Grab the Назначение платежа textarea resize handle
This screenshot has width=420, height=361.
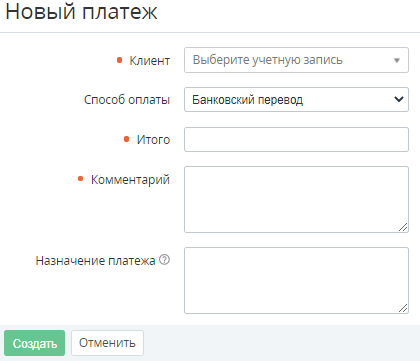[x=403, y=308]
